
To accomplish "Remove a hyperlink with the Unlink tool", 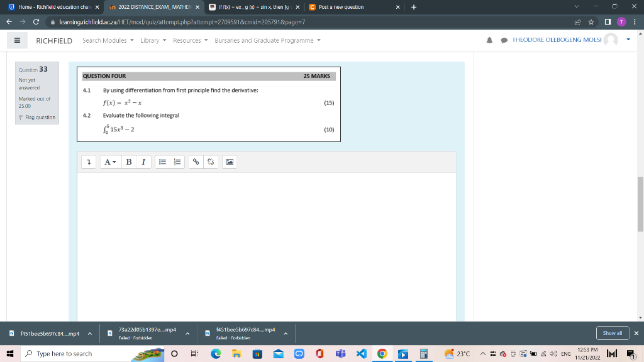I will (211, 162).
